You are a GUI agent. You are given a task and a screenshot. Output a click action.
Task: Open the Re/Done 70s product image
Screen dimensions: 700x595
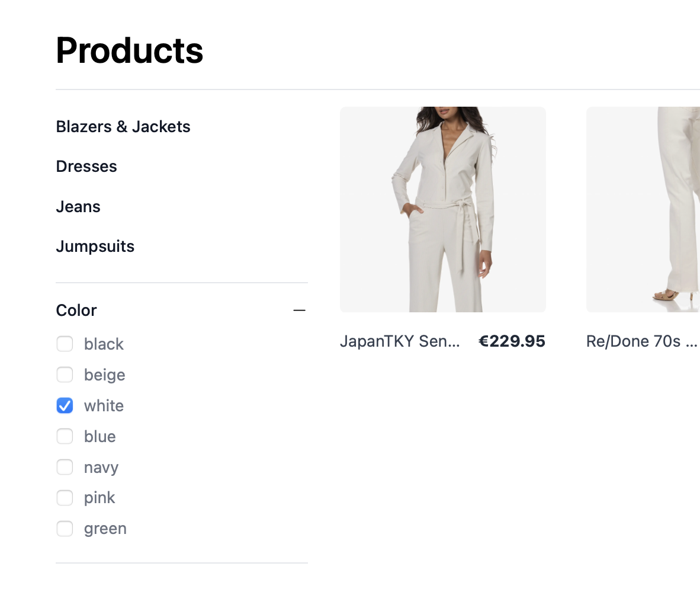(x=643, y=209)
